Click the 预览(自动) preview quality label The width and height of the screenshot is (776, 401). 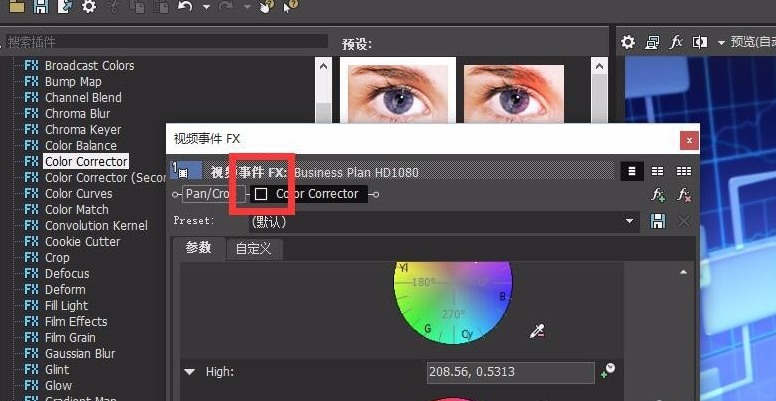click(753, 43)
